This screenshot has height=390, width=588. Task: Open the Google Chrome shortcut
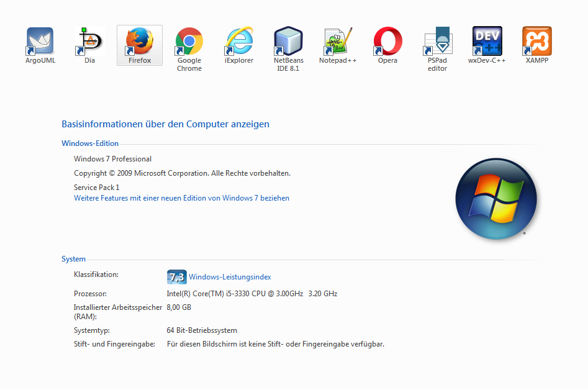pos(189,42)
